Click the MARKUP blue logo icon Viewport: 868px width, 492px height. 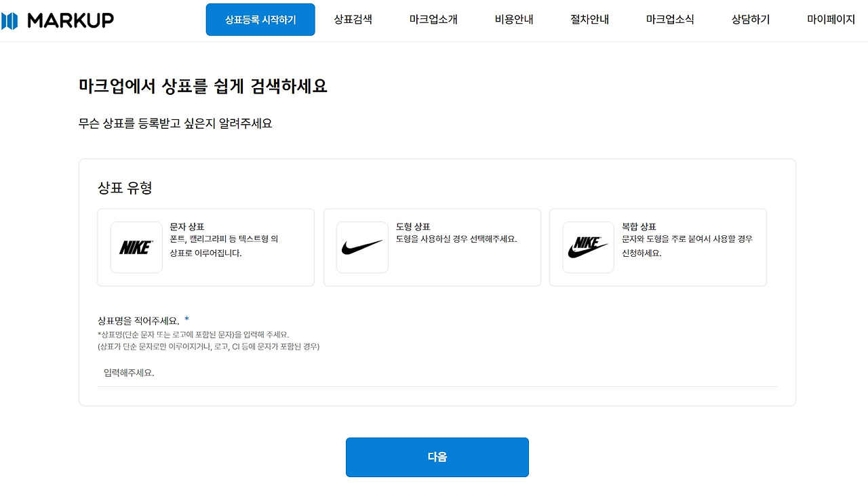9,20
